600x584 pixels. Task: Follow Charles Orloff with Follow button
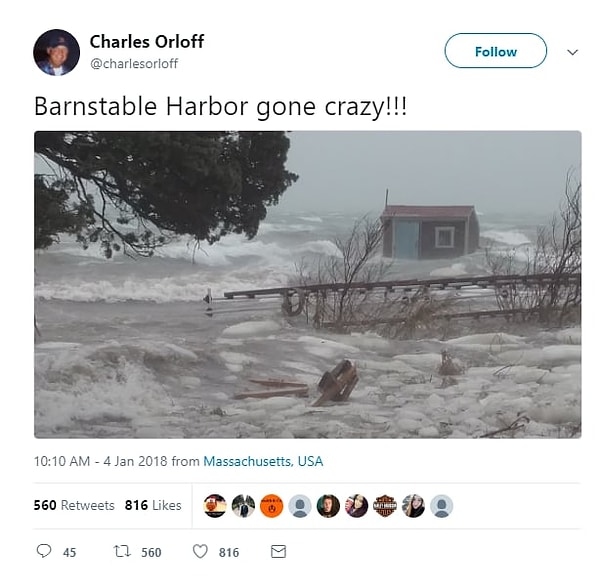[496, 51]
